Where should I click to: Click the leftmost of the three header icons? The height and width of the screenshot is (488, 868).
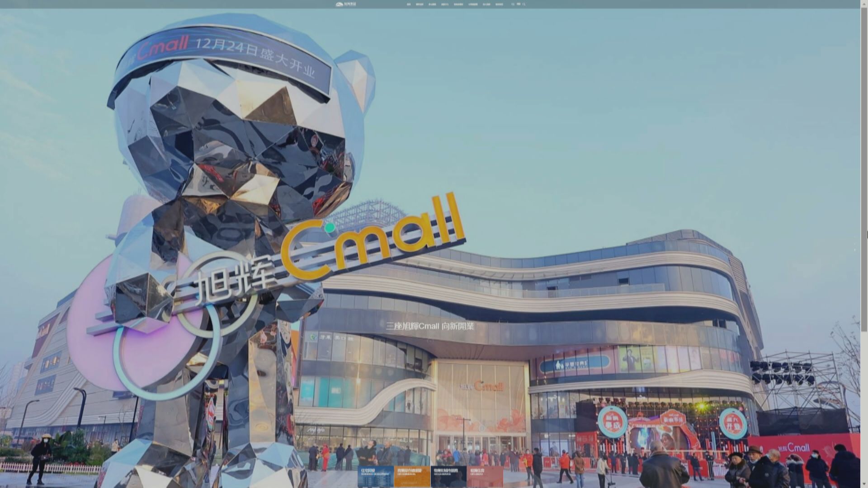tap(513, 4)
